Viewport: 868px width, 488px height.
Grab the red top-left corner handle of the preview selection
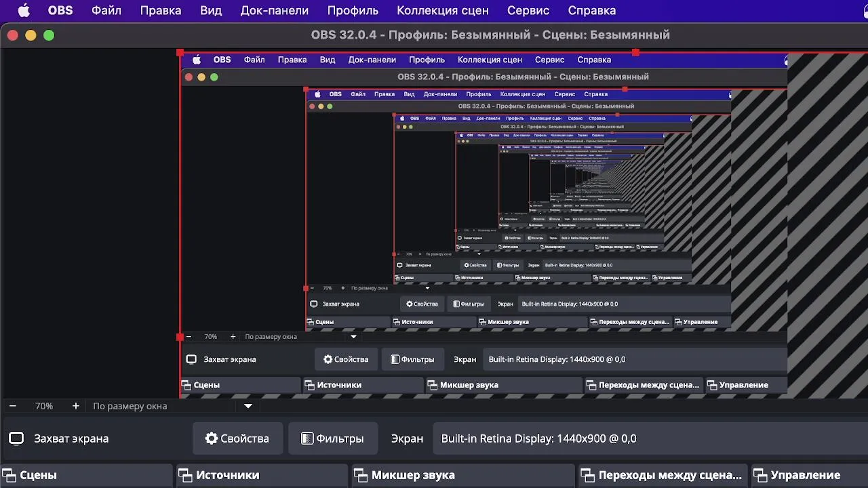[180, 52]
